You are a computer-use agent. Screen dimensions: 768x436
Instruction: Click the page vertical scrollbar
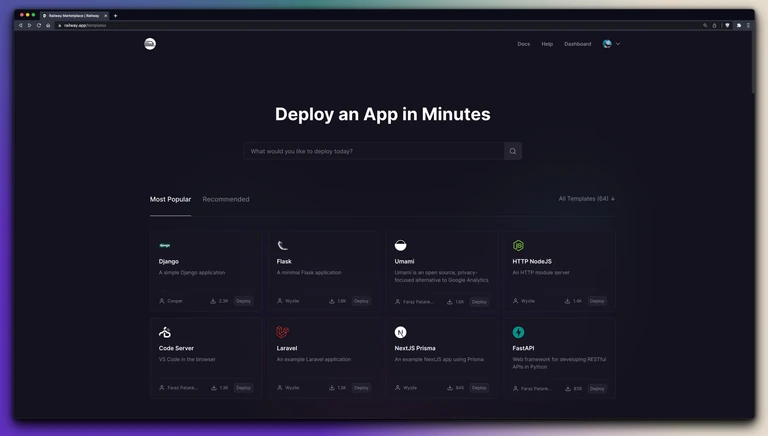click(x=753, y=62)
